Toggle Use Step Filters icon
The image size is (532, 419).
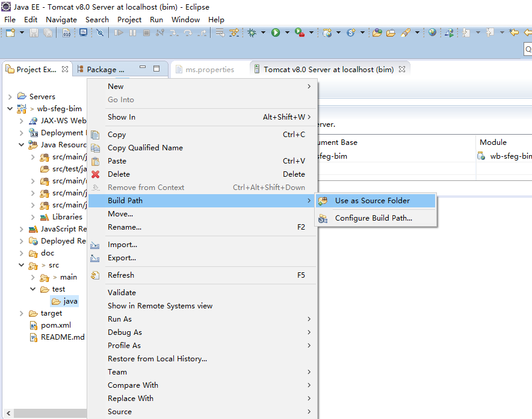pos(234,32)
